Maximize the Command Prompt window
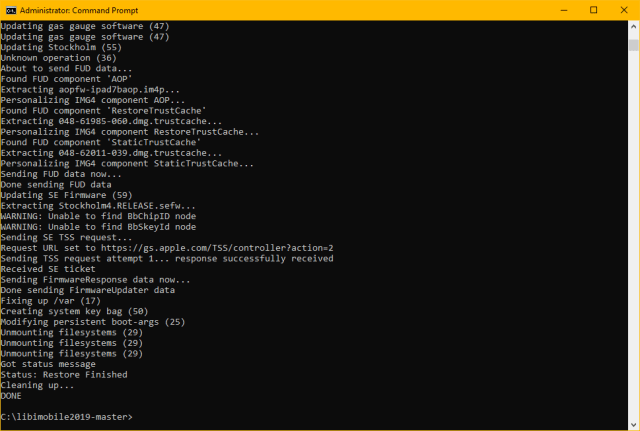640x431 pixels. tap(594, 11)
